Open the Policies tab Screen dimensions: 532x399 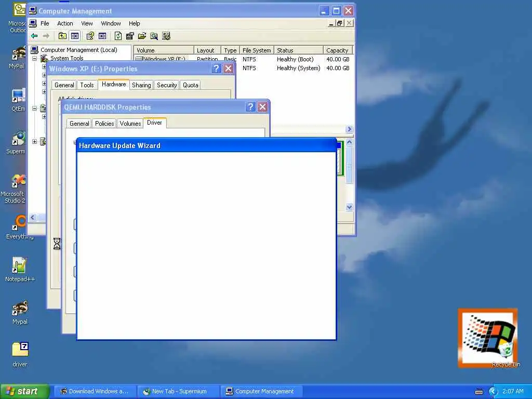pos(104,124)
